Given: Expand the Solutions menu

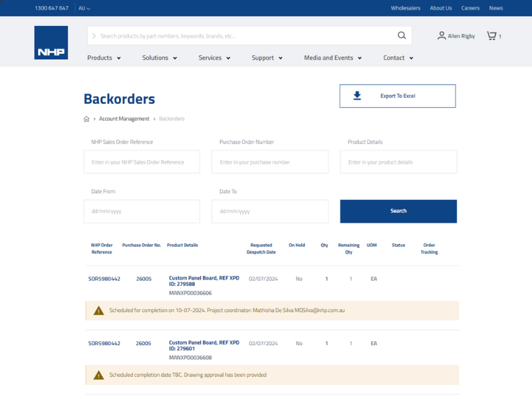Looking at the screenshot, I should tap(160, 58).
